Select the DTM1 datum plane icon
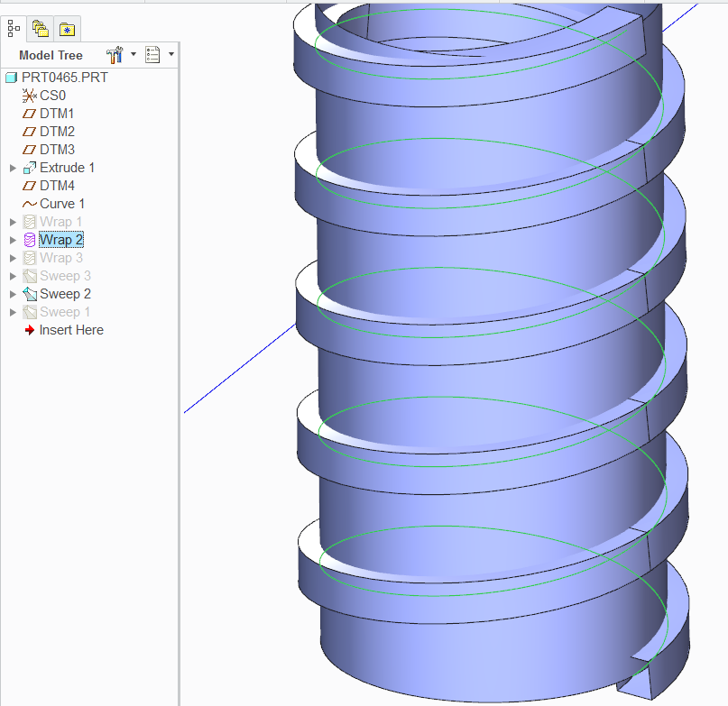The height and width of the screenshot is (706, 728). pyautogui.click(x=29, y=114)
